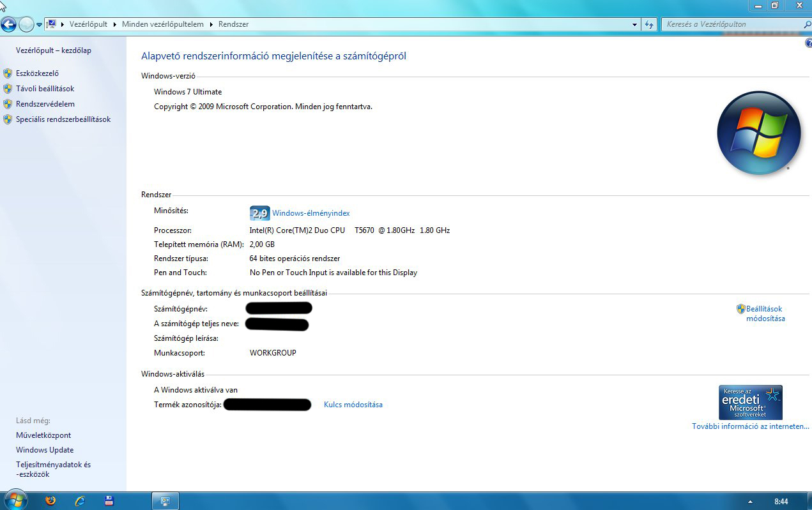Viewport: 812px width, 510px height.
Task: Open Eszközkezelő in the sidebar
Action: pyautogui.click(x=37, y=73)
